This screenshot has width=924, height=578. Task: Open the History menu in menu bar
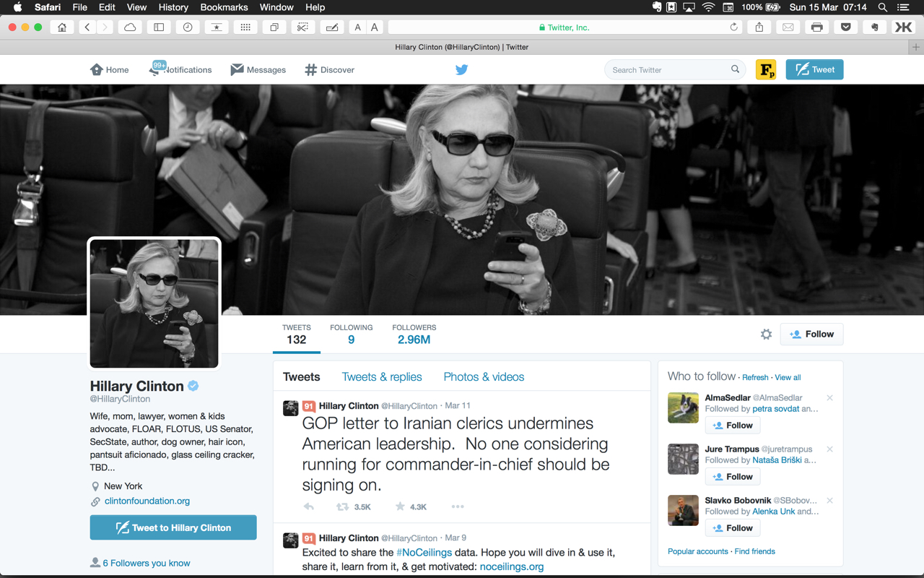[173, 7]
